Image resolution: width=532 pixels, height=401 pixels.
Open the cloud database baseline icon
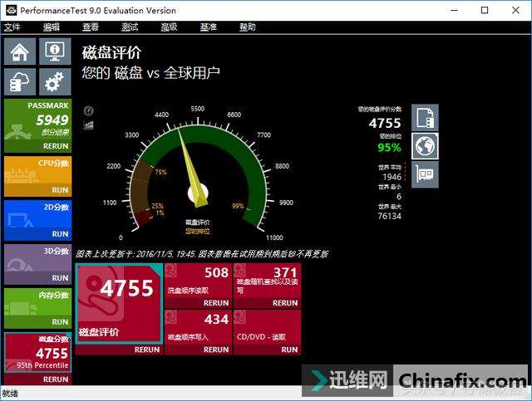(20, 82)
